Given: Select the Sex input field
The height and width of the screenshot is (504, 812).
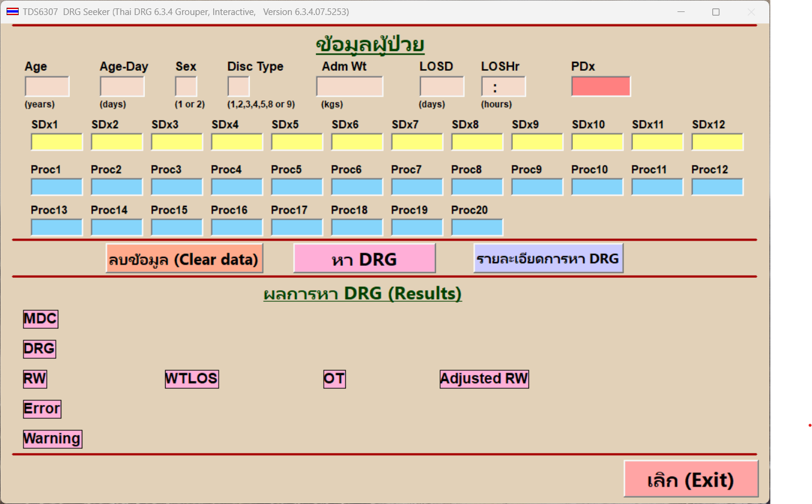Looking at the screenshot, I should pos(186,86).
